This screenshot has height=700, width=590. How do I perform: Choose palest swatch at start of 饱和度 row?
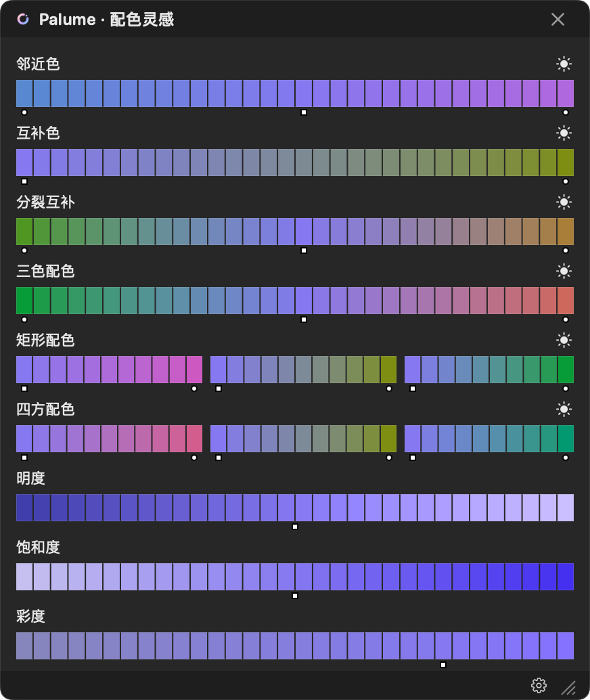pos(24,577)
